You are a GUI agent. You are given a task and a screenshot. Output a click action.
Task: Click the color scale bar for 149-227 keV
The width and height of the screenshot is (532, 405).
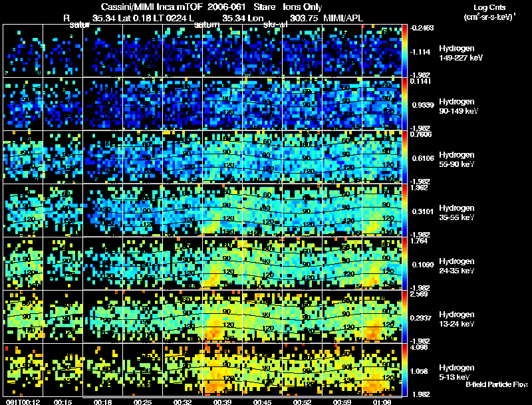404,51
